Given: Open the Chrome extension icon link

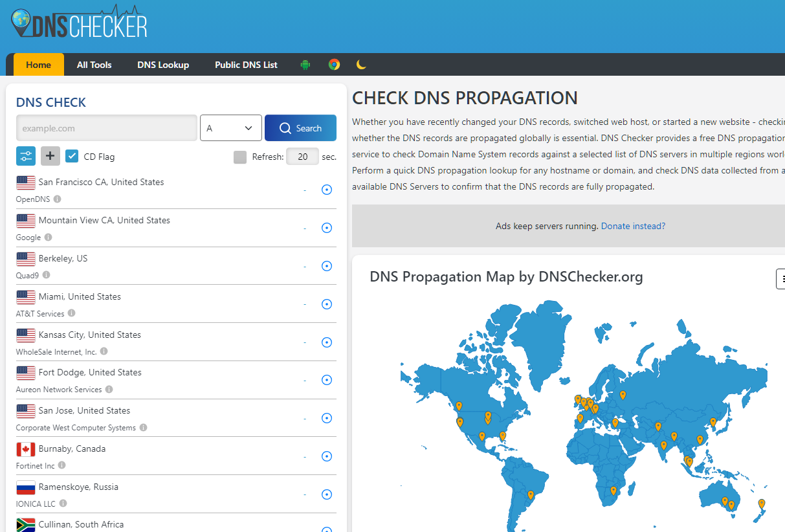Looking at the screenshot, I should [x=334, y=65].
